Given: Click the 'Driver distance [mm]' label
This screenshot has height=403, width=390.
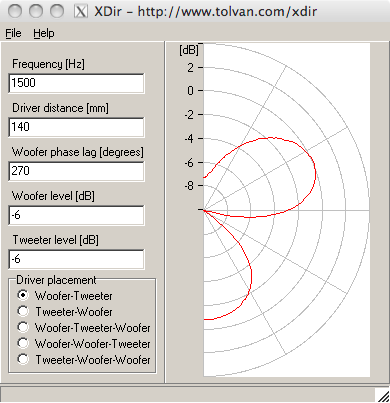Looking at the screenshot, I should click(60, 108).
